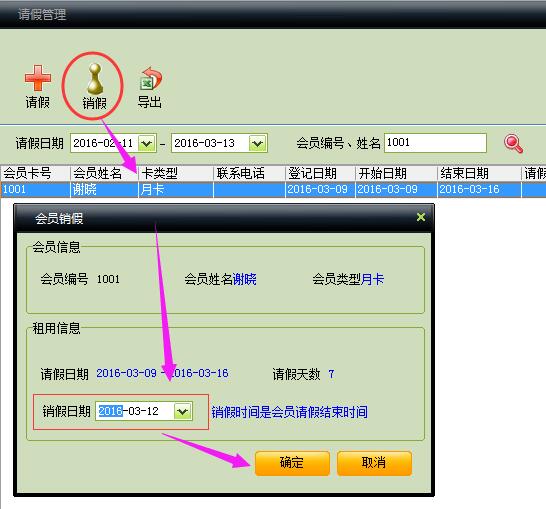Click the 登记日期 column header
The image size is (546, 509).
320,173
